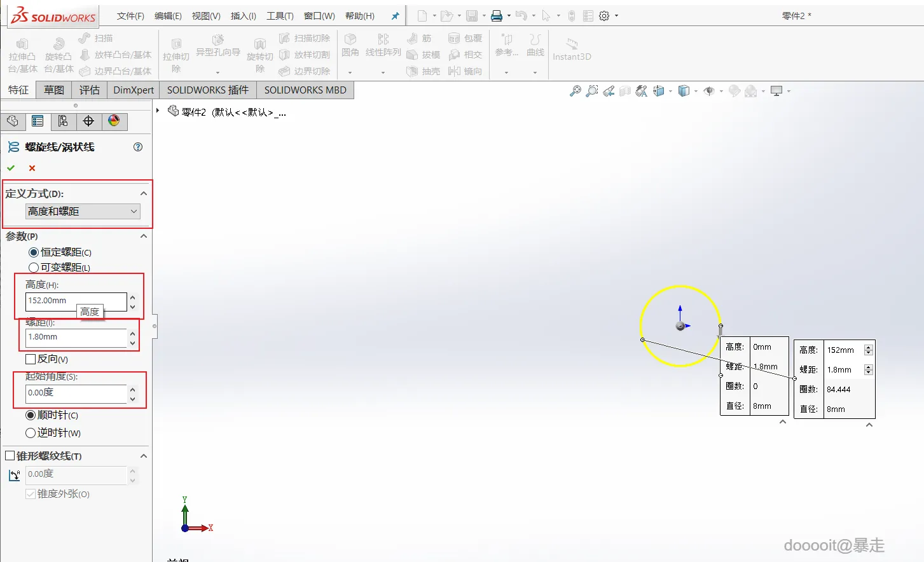Choose the 放样凸台/基体 loft tool

116,55
